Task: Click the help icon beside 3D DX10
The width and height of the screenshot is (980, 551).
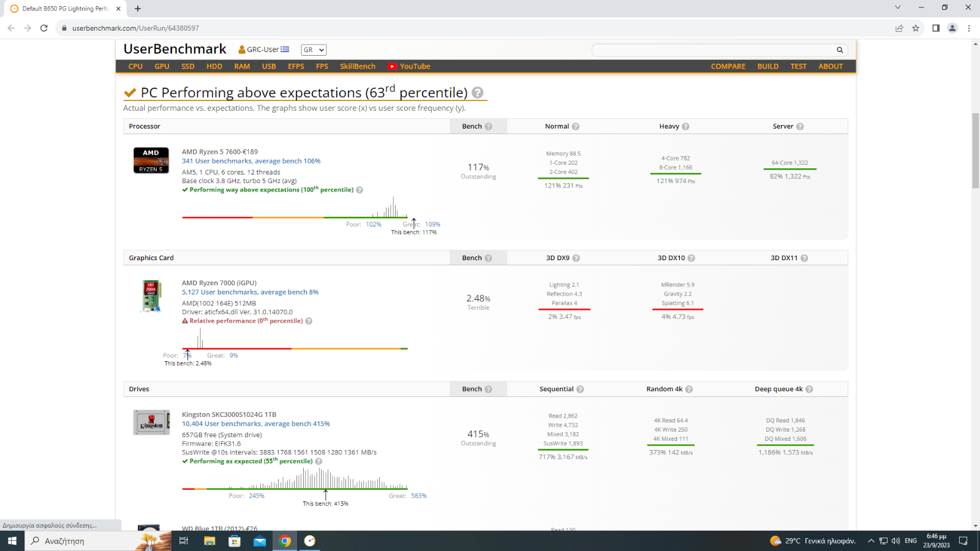Action: click(692, 258)
